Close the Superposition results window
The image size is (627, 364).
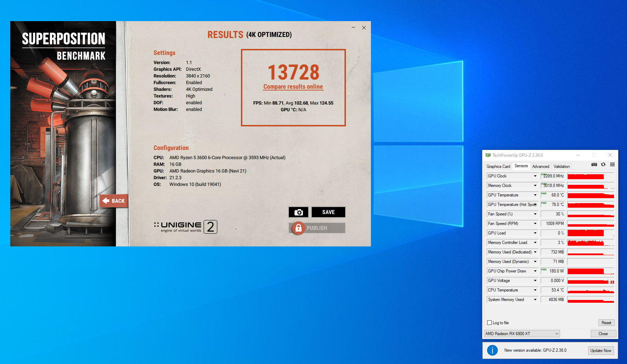[364, 27]
